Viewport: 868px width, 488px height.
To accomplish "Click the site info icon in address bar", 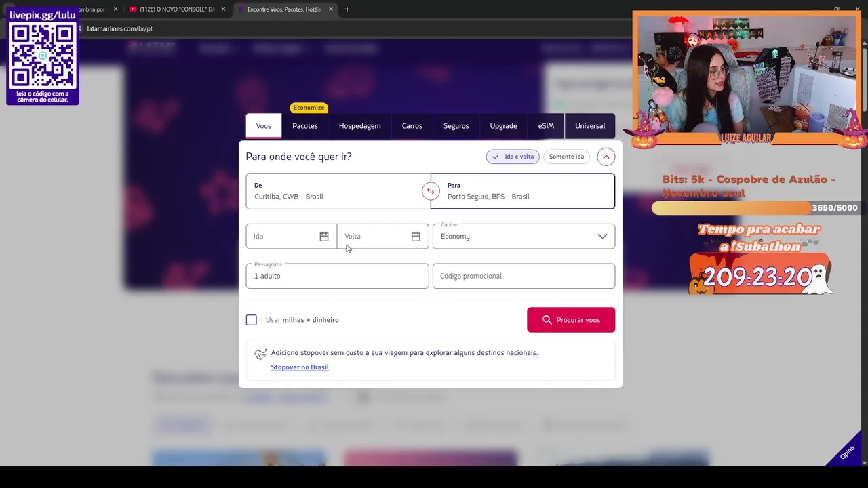I will 80,28.
